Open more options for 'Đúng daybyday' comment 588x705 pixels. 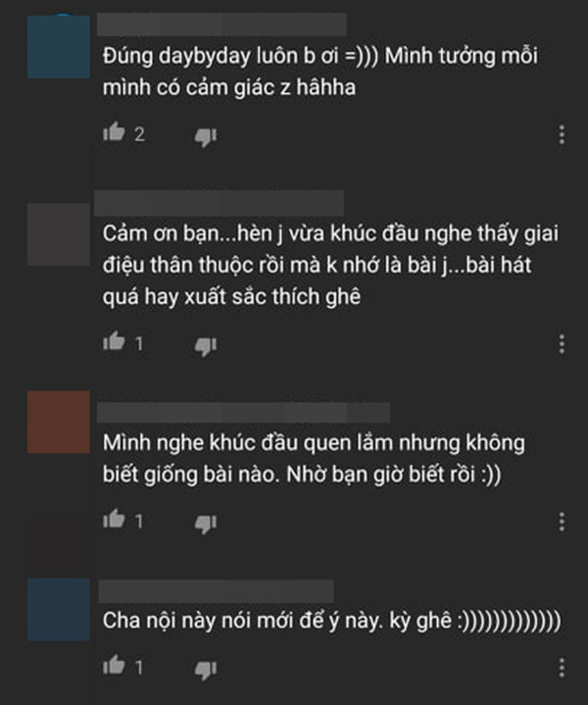pos(562,135)
